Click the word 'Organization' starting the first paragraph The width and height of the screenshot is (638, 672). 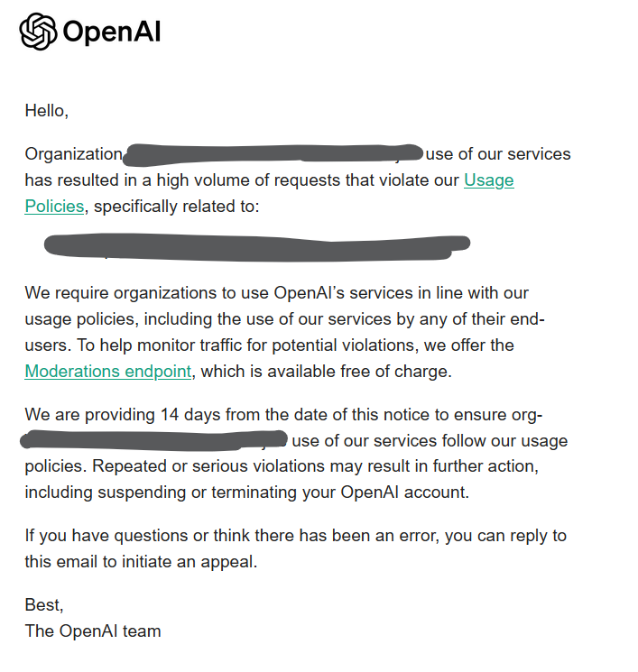tap(74, 154)
